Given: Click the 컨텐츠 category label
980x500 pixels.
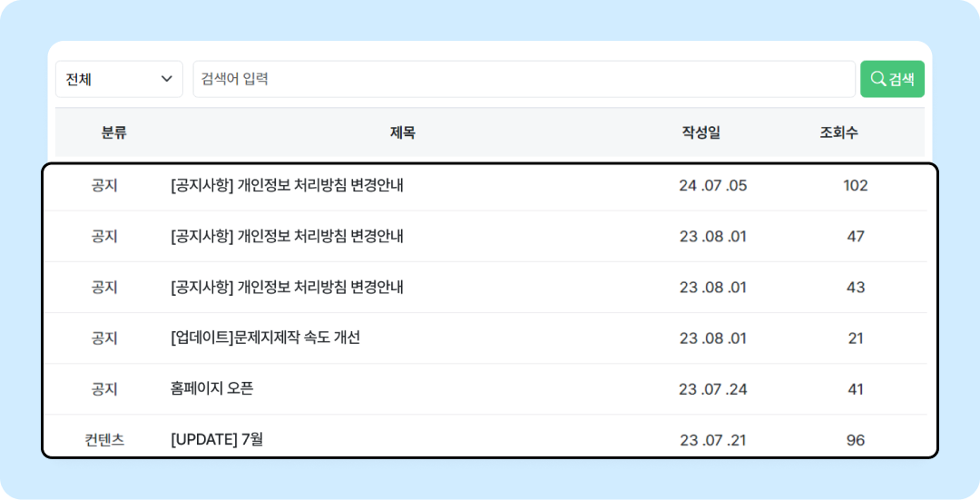Looking at the screenshot, I should 104,440.
